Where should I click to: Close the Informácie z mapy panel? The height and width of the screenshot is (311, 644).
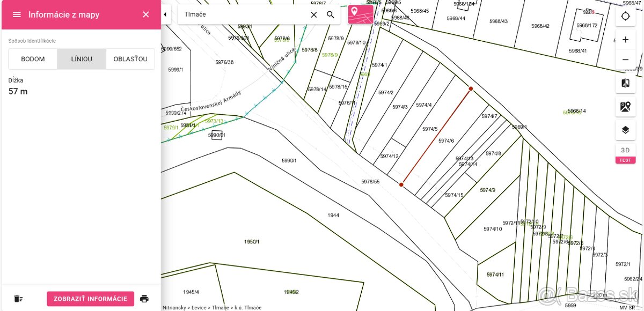[x=146, y=14]
